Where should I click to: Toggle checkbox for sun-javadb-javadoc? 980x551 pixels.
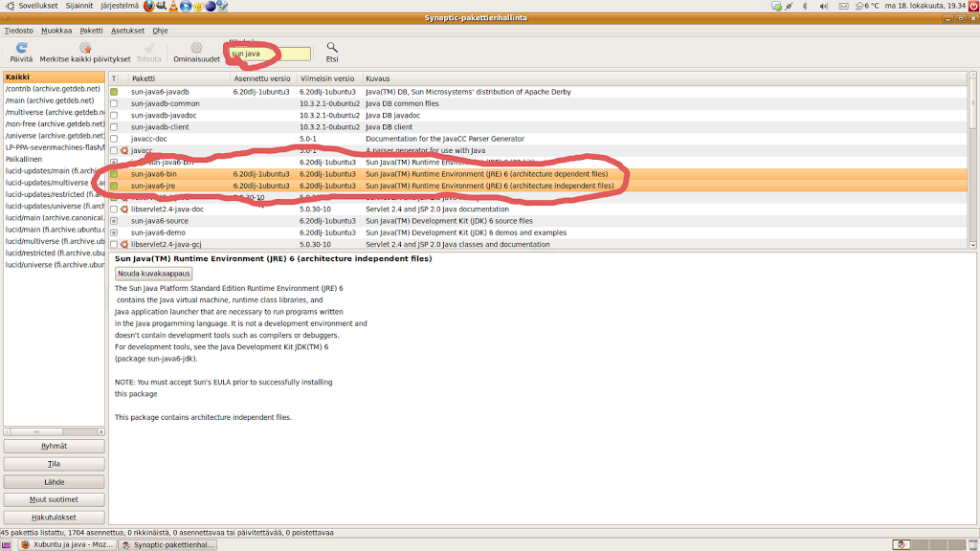coord(114,116)
